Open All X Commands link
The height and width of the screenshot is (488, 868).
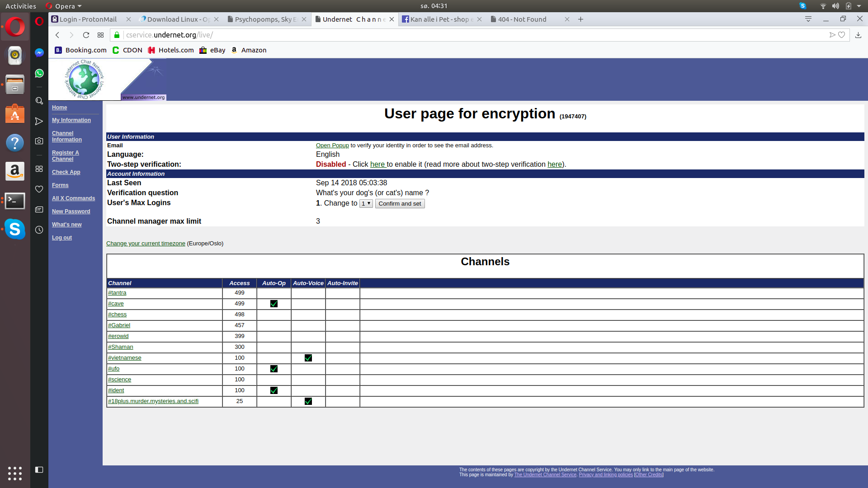[73, 198]
